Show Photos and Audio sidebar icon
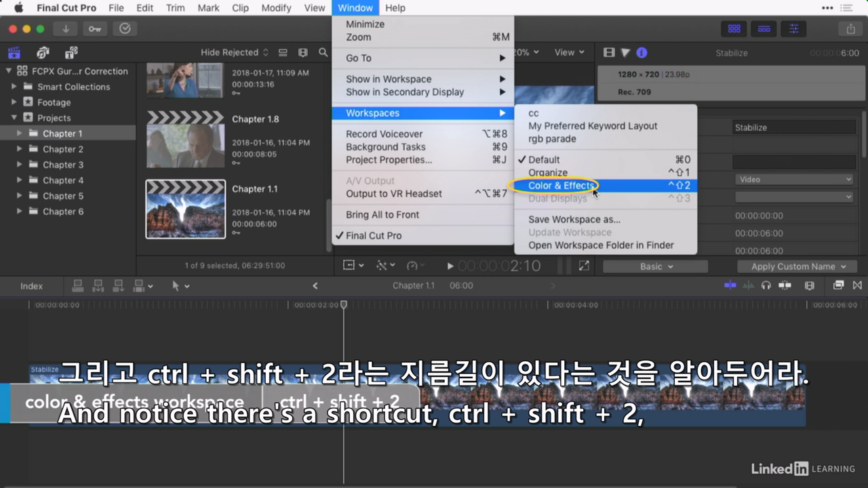The width and height of the screenshot is (868, 488). [x=43, y=52]
